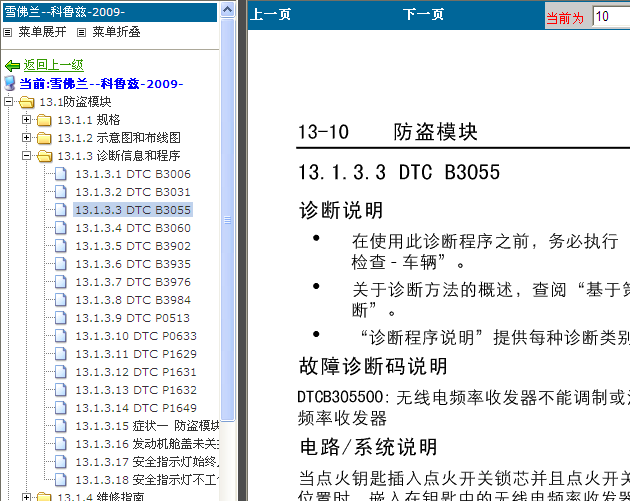Viewport: 630px width, 501px height.
Task: Open page 13.1.3.18 安全指示灯不工
Action: [147, 480]
